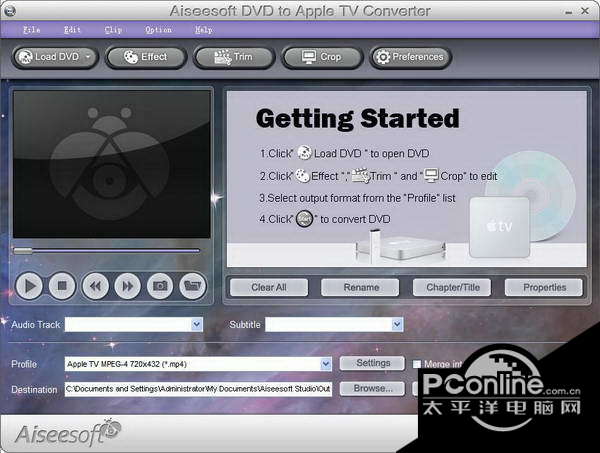
Task: Open the snapshot folder icon
Action: pos(192,286)
